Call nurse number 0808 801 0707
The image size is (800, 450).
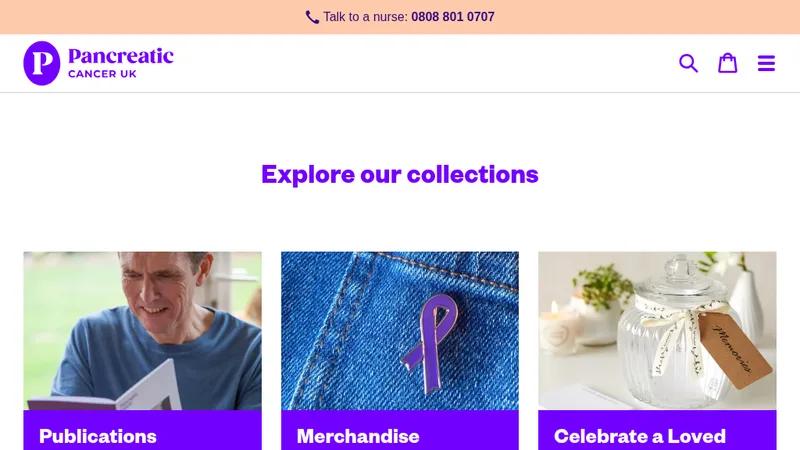(453, 17)
